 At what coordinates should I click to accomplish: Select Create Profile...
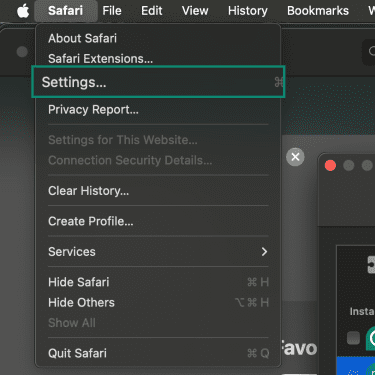(158, 221)
